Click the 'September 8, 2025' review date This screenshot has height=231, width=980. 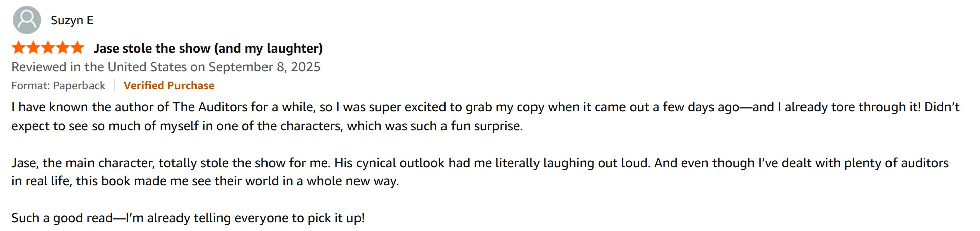pos(264,67)
